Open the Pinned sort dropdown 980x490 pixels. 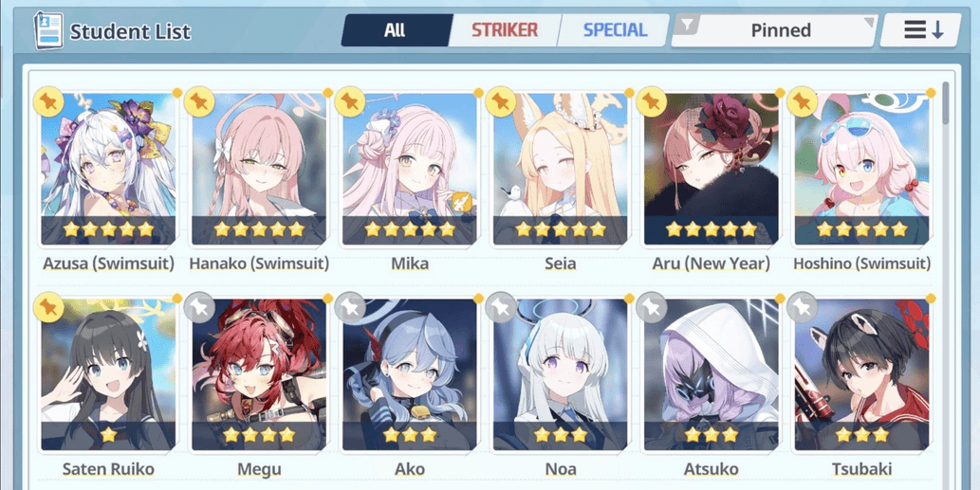(775, 30)
